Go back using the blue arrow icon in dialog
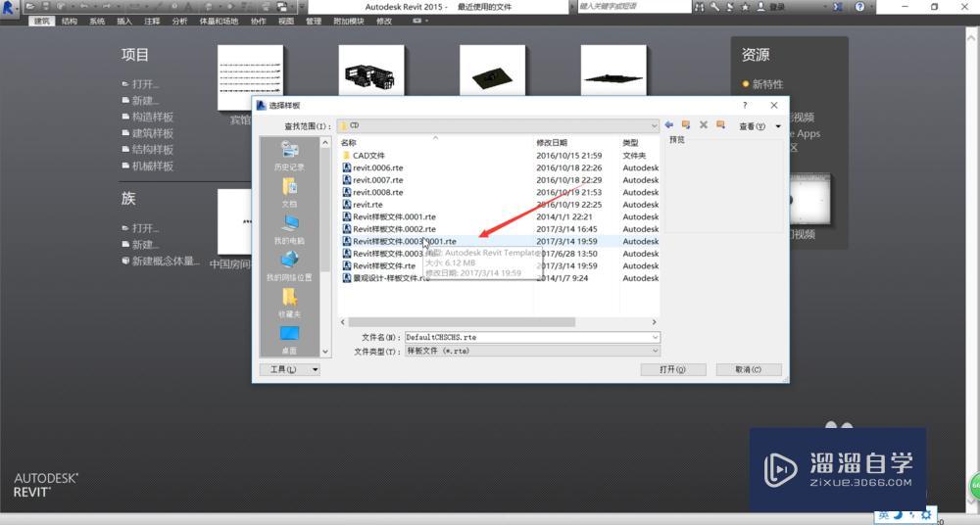This screenshot has width=980, height=525. click(x=668, y=125)
